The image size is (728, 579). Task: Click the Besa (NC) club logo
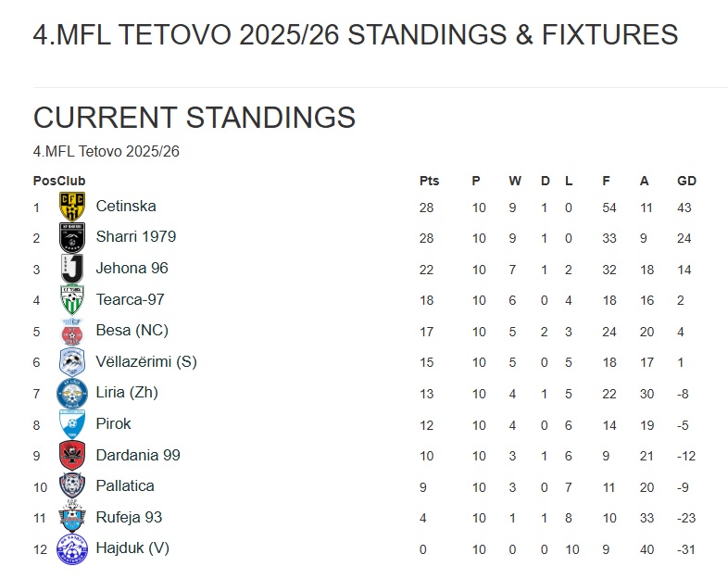click(x=72, y=331)
